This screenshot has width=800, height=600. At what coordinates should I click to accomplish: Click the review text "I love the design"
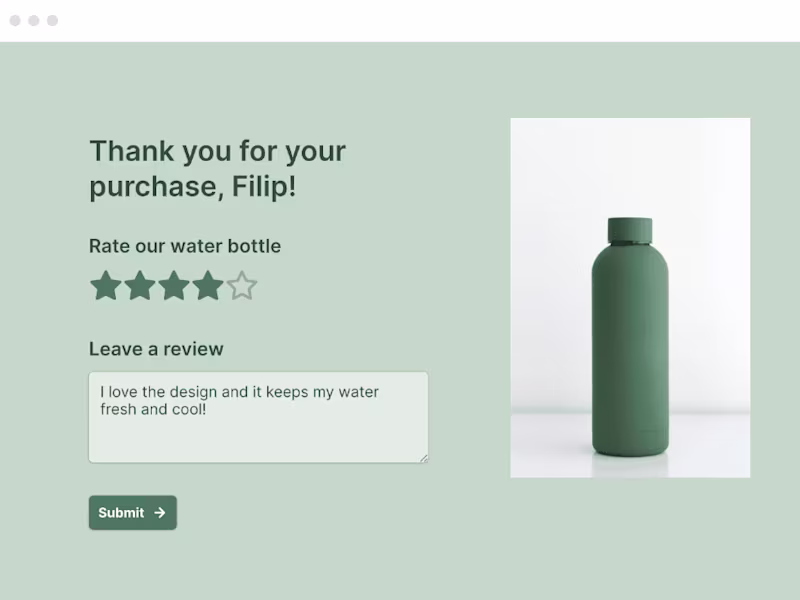click(x=159, y=392)
